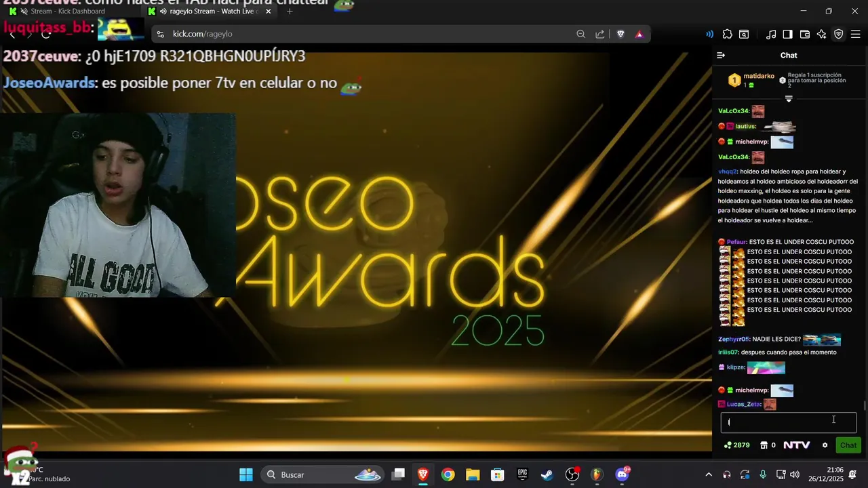The width and height of the screenshot is (868, 488).
Task: Open the Brave Wallet icon
Action: (805, 34)
